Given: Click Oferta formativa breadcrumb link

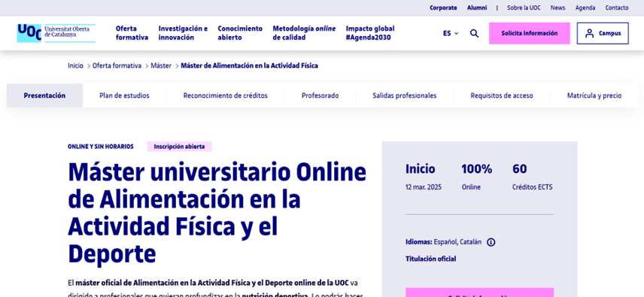Looking at the screenshot, I should tap(117, 65).
